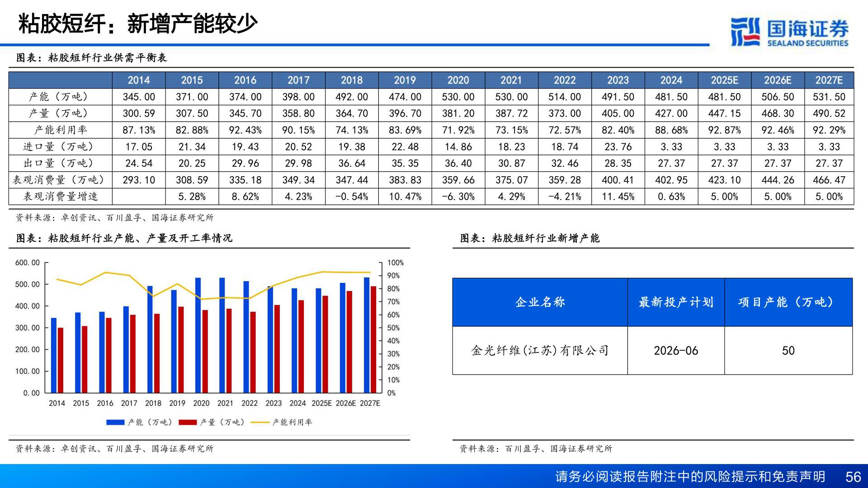
Task: Select the 293.10 consumption value
Action: click(x=139, y=180)
